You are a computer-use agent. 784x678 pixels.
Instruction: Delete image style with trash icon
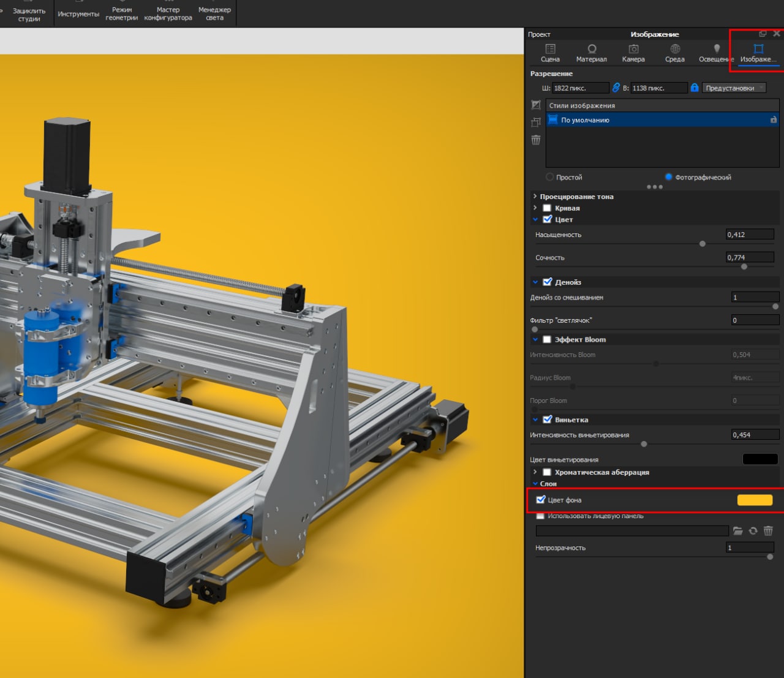pos(536,140)
